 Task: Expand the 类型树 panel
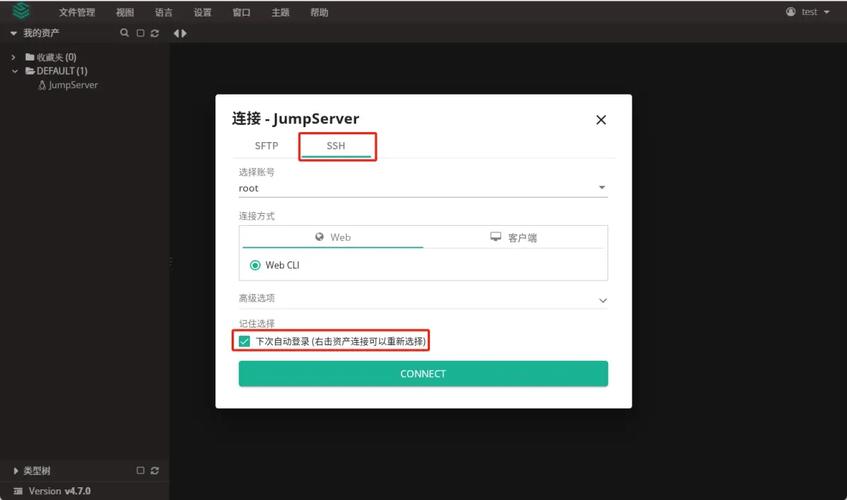pyautogui.click(x=16, y=471)
